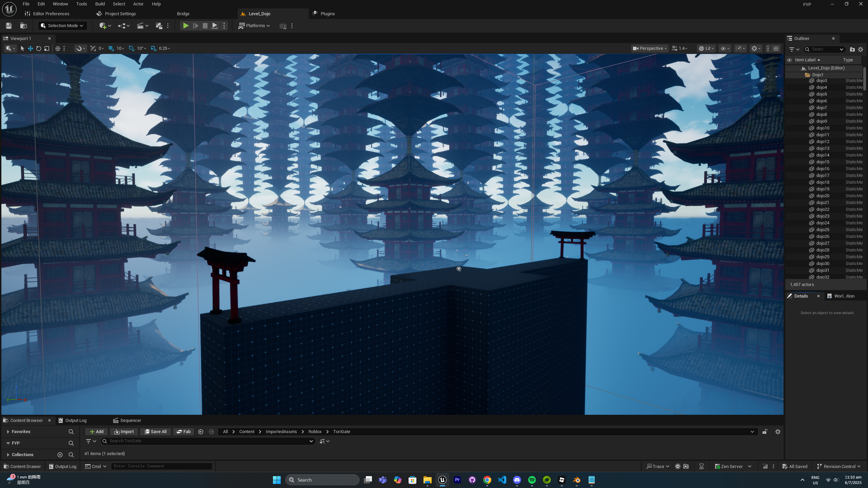Image resolution: width=868 pixels, height=488 pixels.
Task: Toggle scale snapping icon in viewport
Action: tap(154, 48)
